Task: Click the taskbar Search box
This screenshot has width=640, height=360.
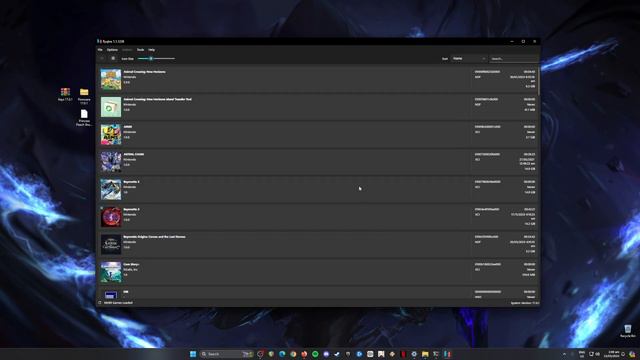Action: (227, 354)
